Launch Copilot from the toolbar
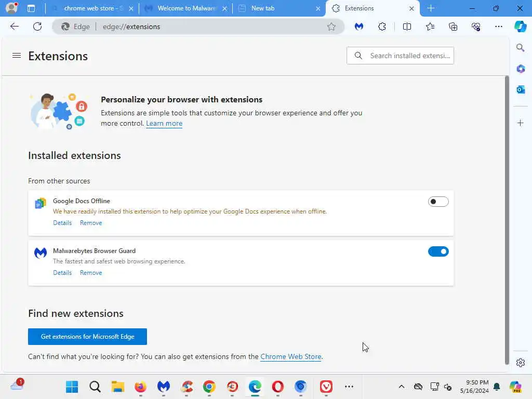This screenshot has width=532, height=399. coord(520,26)
